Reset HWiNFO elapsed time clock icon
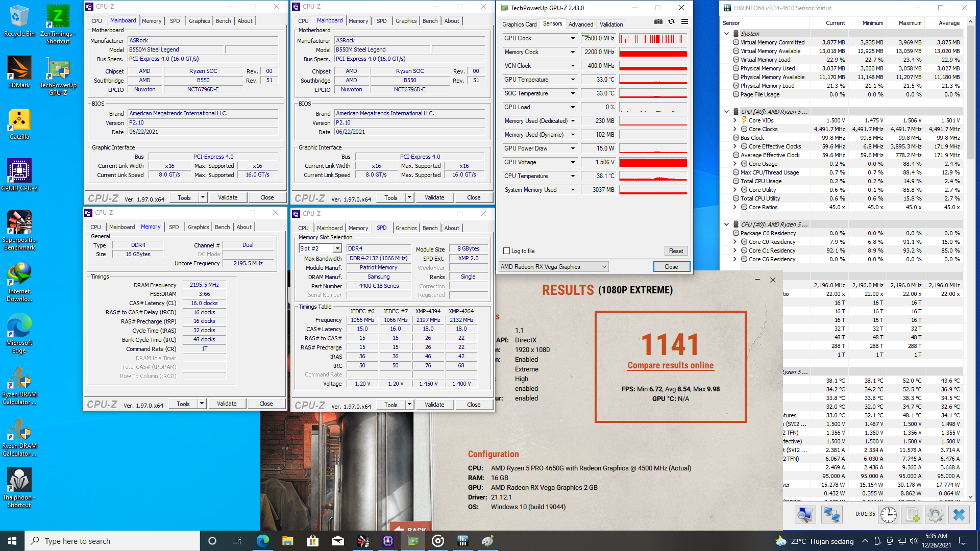980x551 pixels. point(888,514)
